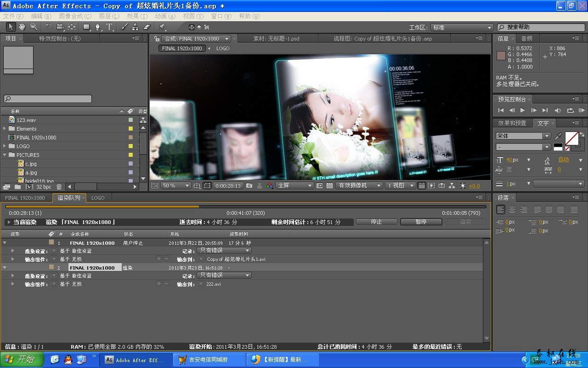Select the Zoom magnifier tool
588x368 pixels.
click(34, 27)
